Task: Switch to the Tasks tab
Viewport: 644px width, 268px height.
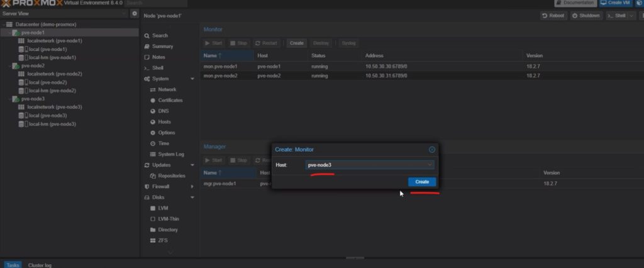Action: point(13,265)
